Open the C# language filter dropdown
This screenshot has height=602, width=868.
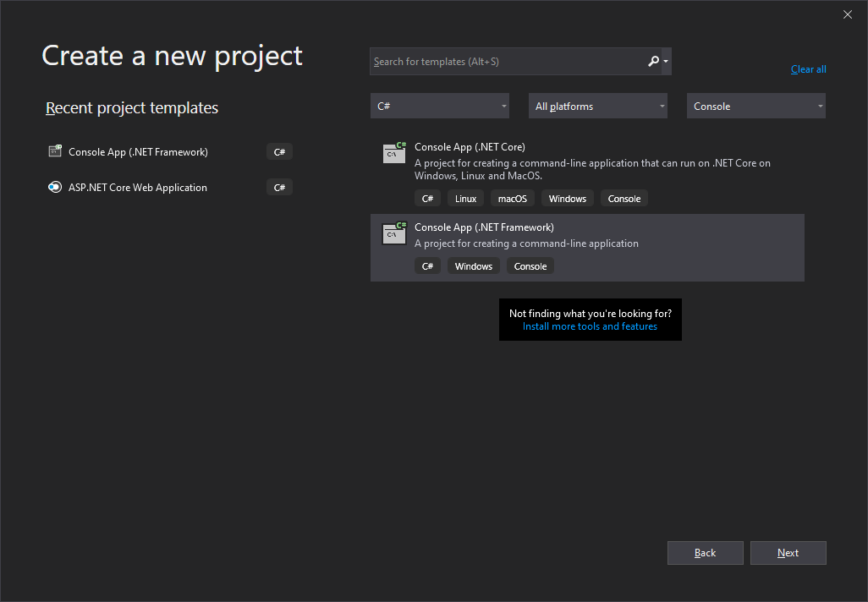pyautogui.click(x=439, y=107)
